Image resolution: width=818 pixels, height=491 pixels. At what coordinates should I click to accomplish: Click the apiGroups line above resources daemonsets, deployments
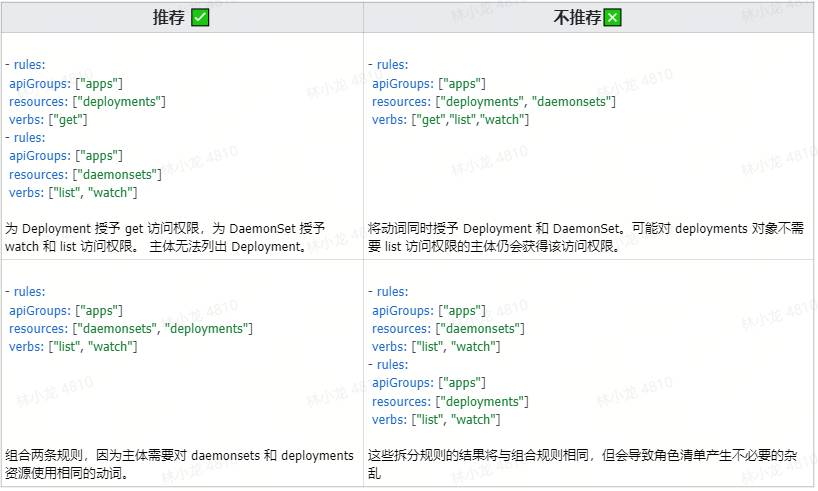pyautogui.click(x=66, y=310)
